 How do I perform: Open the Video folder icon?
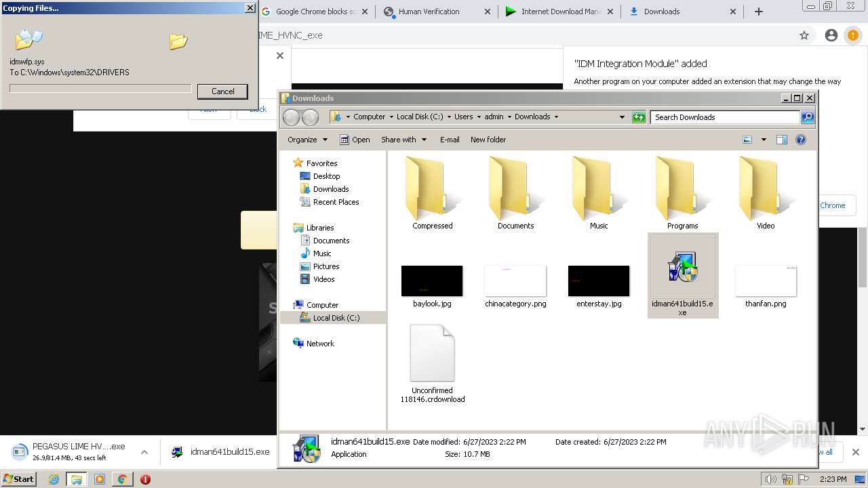(766, 193)
